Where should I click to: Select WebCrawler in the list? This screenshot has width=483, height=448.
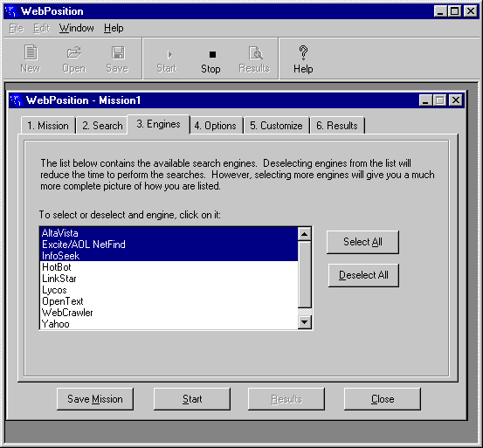tap(169, 313)
